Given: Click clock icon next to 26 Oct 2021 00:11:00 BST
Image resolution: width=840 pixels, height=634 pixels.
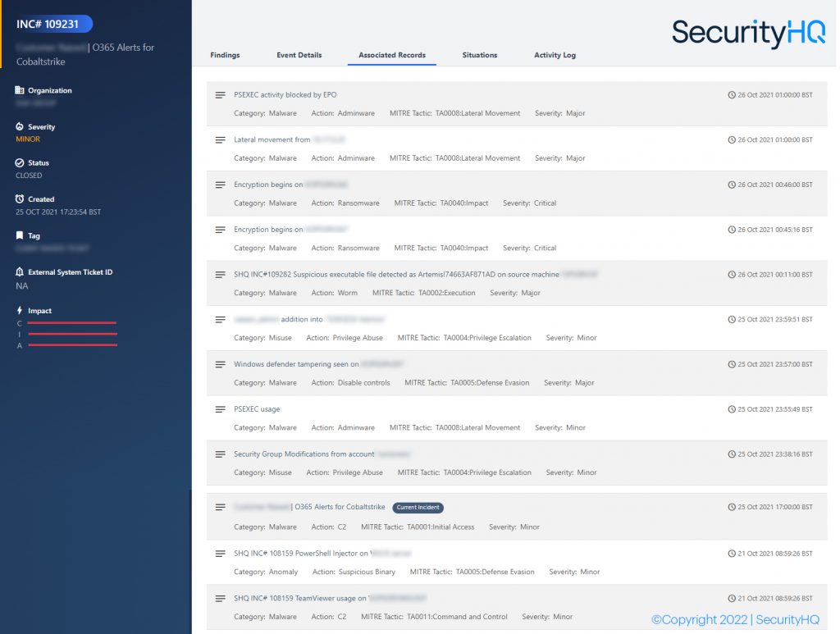Looking at the screenshot, I should point(731,275).
